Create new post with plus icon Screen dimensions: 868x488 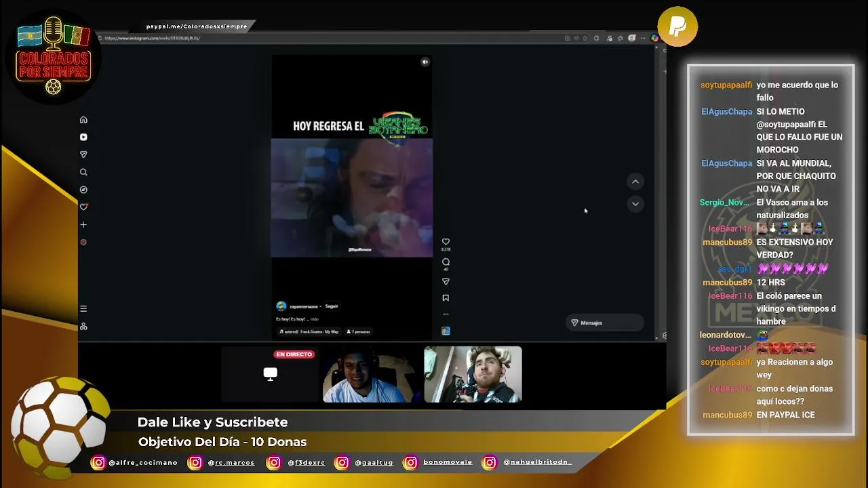tap(83, 224)
